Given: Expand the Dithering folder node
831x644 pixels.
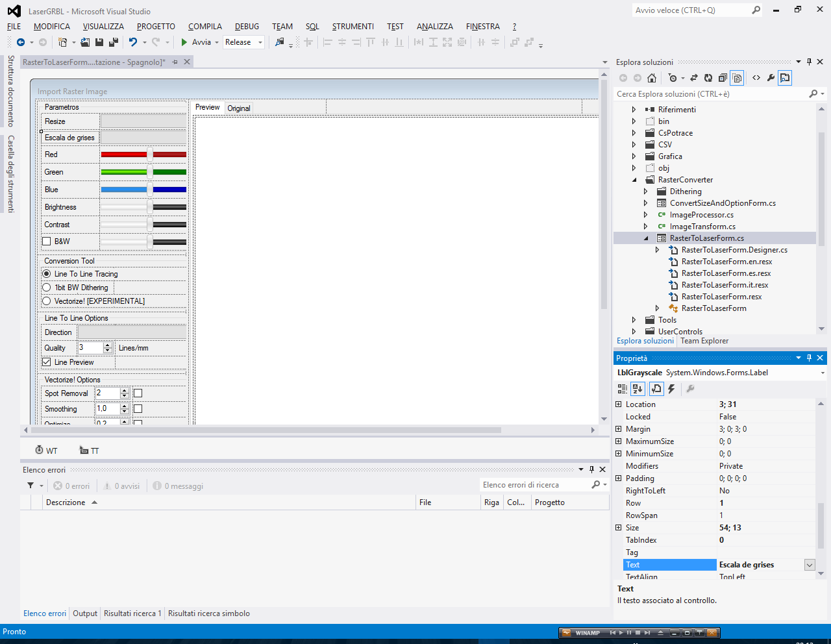Looking at the screenshot, I should (646, 192).
